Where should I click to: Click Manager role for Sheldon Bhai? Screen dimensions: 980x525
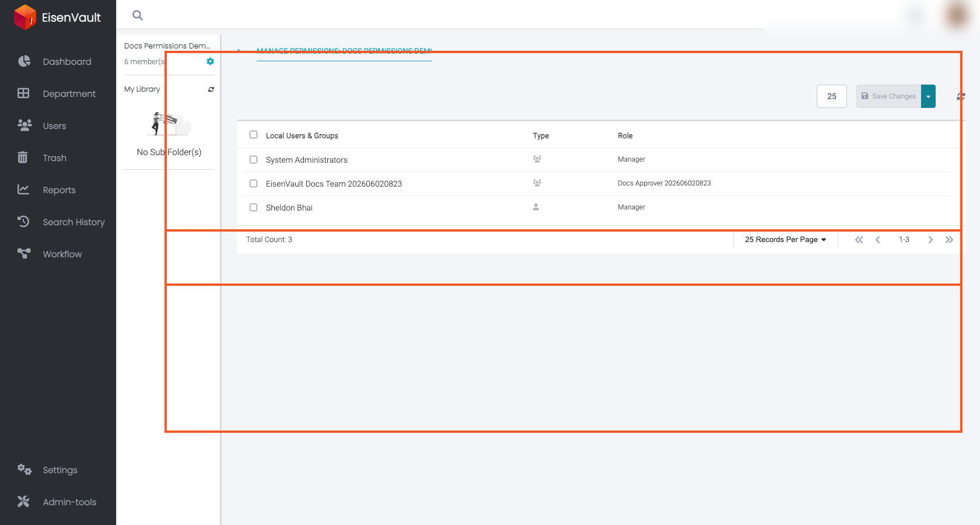coord(631,207)
